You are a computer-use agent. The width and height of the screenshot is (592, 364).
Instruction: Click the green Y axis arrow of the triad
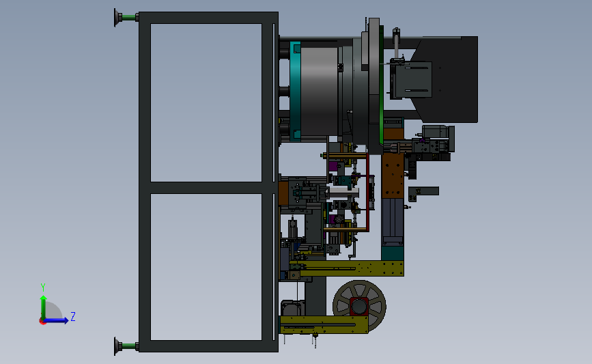[44, 307]
